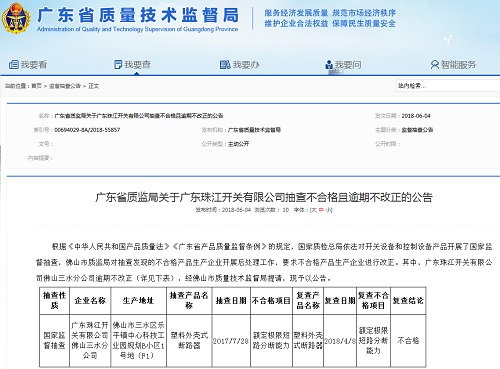Screen dimensions: 500x369
Task: Go to 监督抽查公告 in the breadcrumb
Action: coord(65,86)
